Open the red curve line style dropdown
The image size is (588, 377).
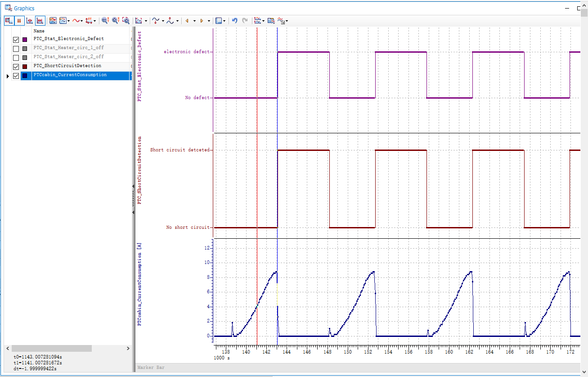tap(81, 21)
